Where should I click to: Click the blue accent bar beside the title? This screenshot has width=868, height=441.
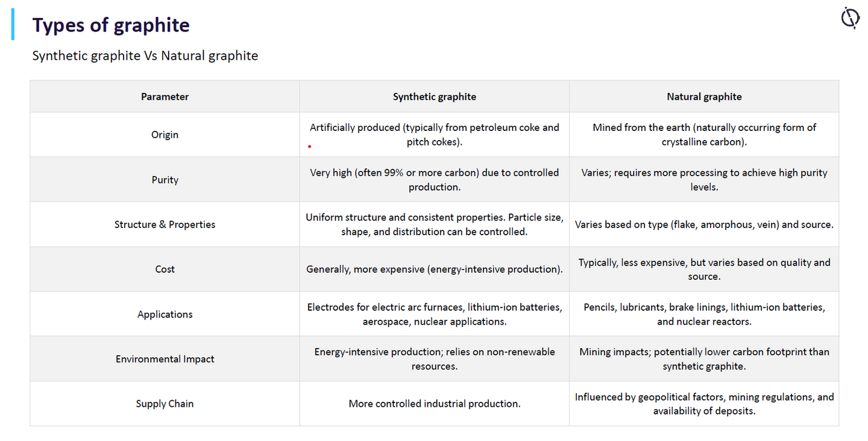click(13, 25)
